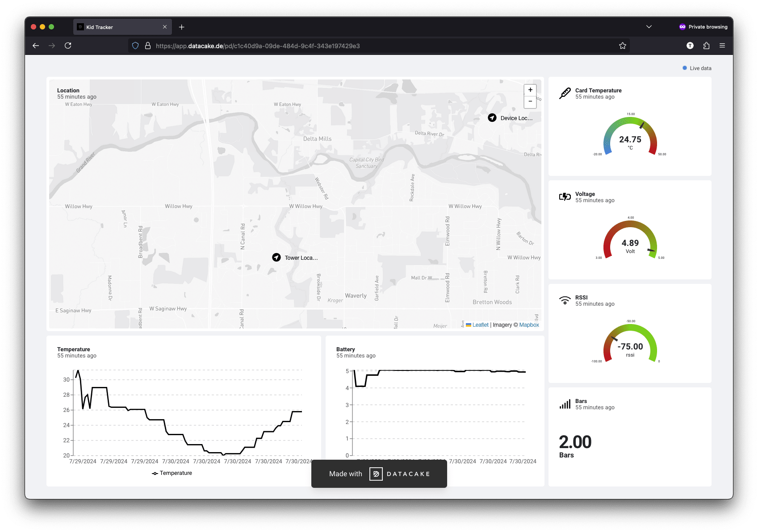
Task: Expand the list all tabs chevron
Action: click(649, 27)
